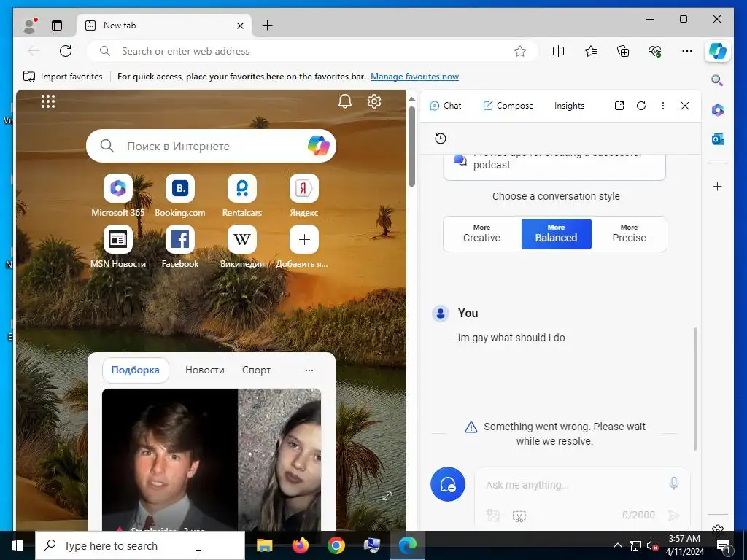Click the address bar field
The width and height of the screenshot is (747, 560).
(x=312, y=51)
